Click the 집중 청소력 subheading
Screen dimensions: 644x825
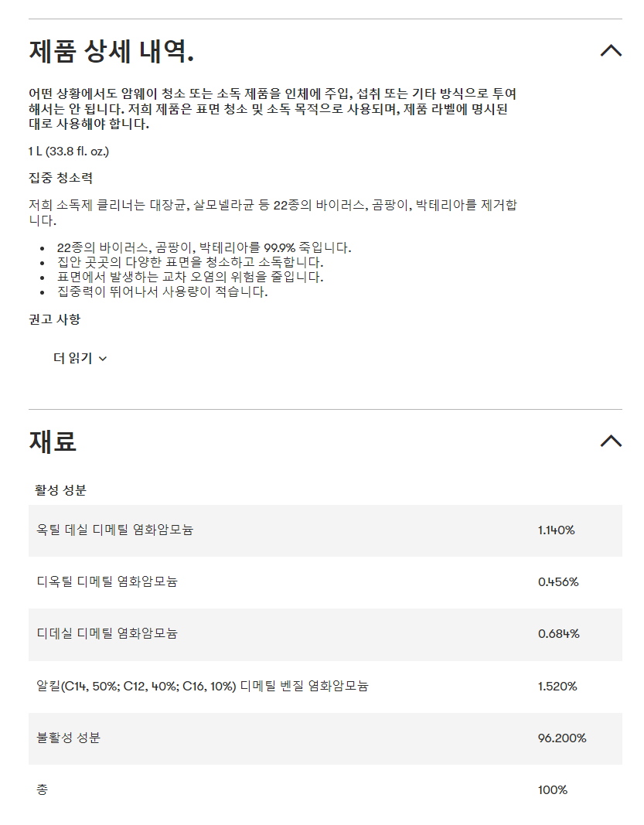60,178
